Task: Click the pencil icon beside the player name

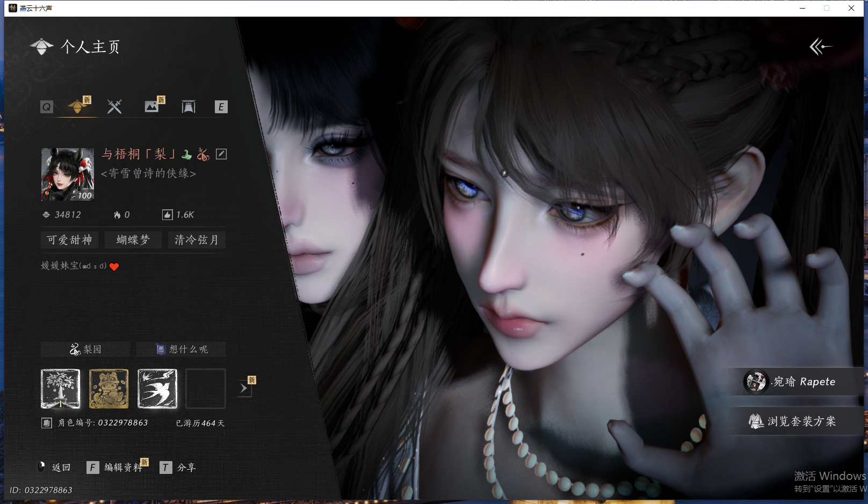Action: point(221,154)
